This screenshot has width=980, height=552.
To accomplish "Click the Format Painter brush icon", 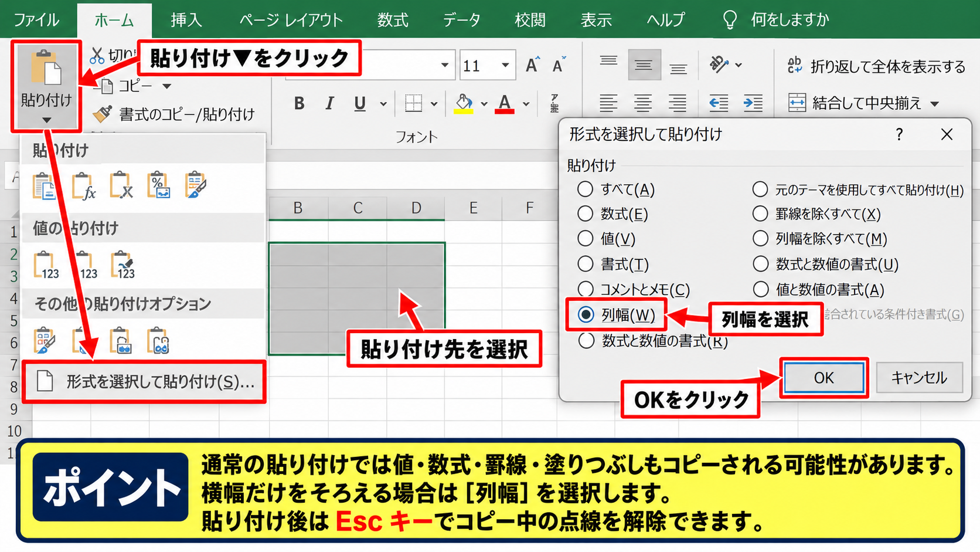I will pyautogui.click(x=103, y=113).
